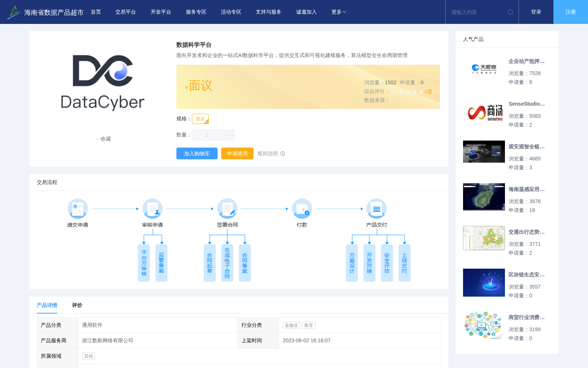Open the 区块链生态安 product thumbnail
This screenshot has height=368, width=588.
point(484,283)
